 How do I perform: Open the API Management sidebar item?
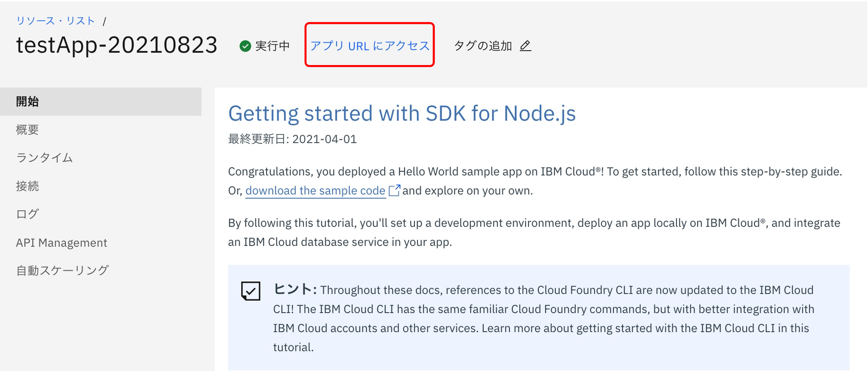101,242
